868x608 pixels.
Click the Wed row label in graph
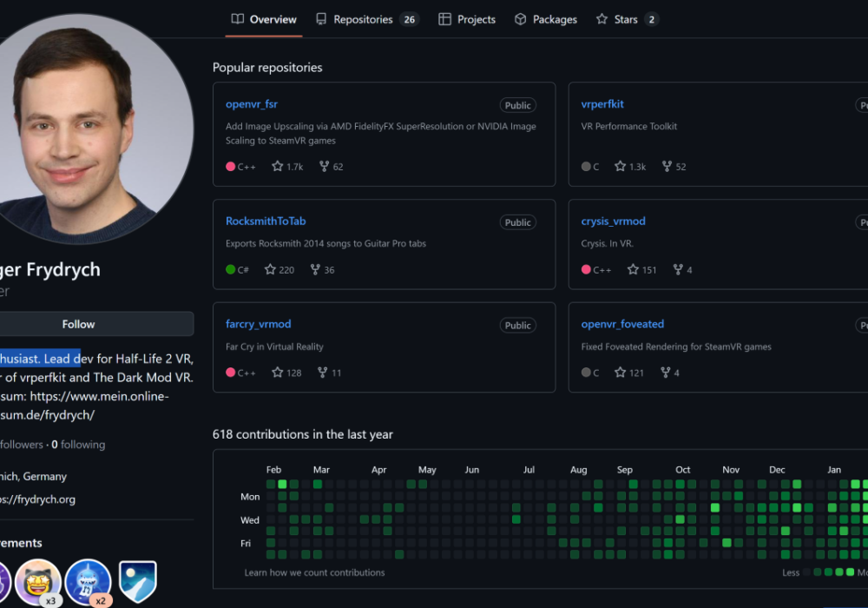(250, 520)
